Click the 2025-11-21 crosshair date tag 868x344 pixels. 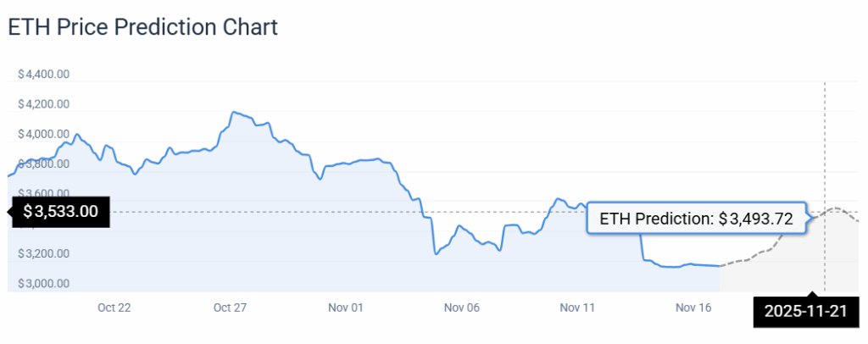coord(805,311)
